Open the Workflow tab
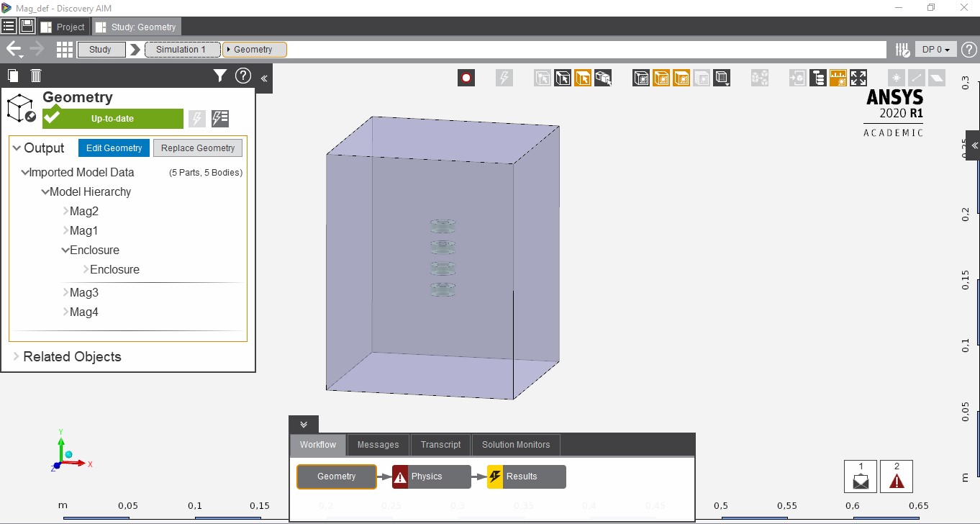The height and width of the screenshot is (524, 980). coord(318,445)
